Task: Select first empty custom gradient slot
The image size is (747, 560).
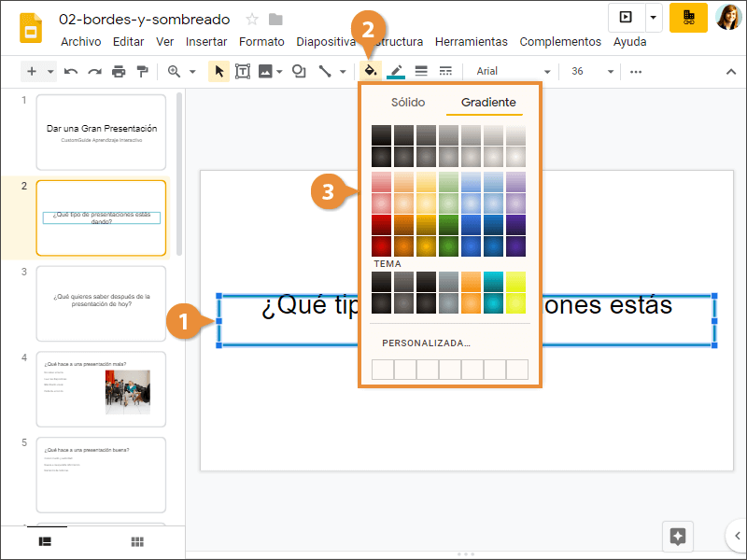Action: [x=383, y=370]
